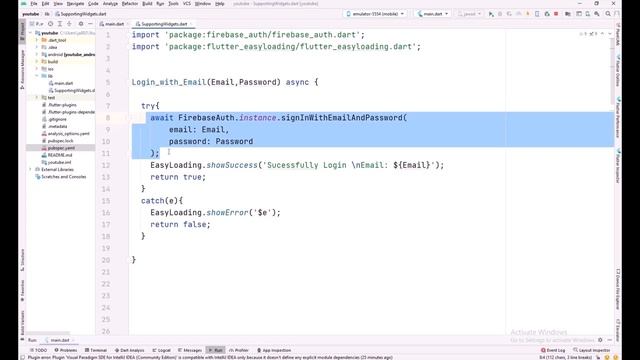The height and width of the screenshot is (360, 640).
Task: Open the main.dart run configuration dropdown
Action: coord(433,14)
